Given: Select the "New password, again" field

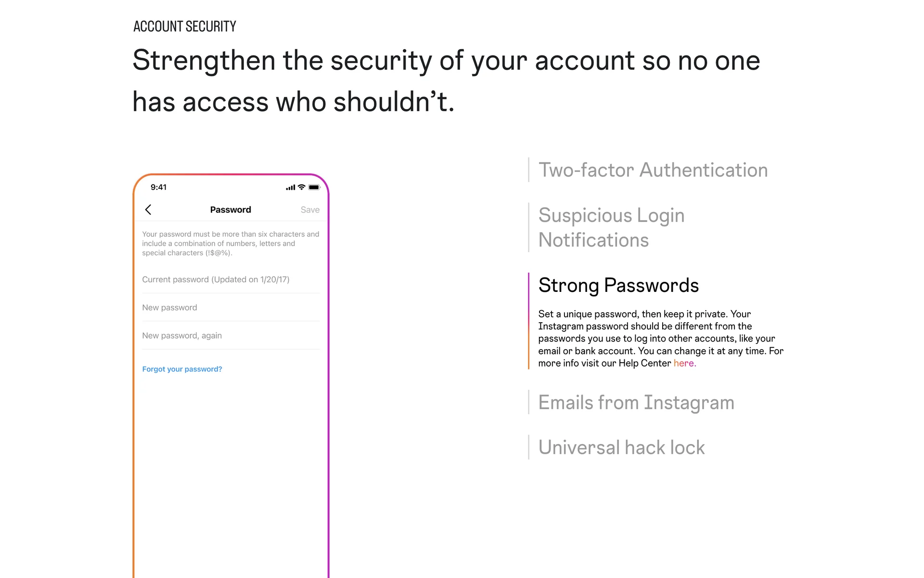Looking at the screenshot, I should click(231, 336).
